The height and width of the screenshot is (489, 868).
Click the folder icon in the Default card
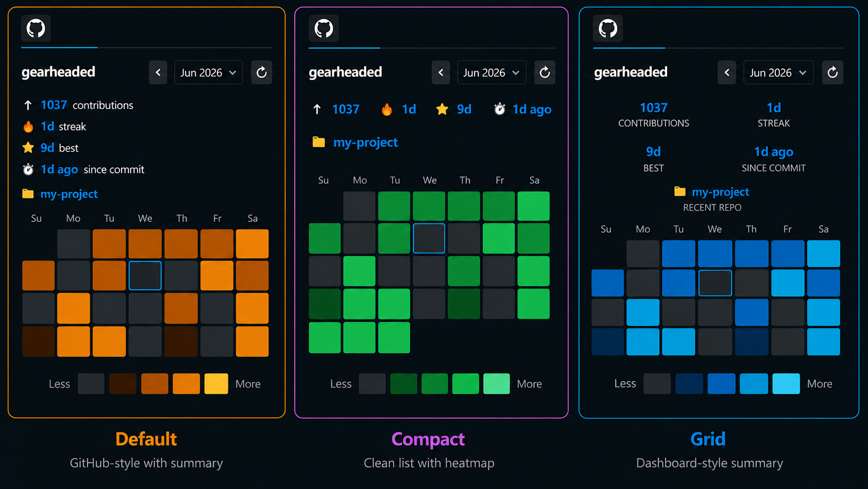pyautogui.click(x=28, y=194)
